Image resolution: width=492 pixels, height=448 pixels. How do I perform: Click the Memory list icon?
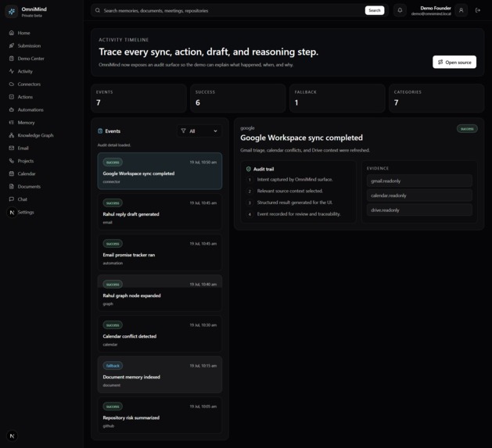(x=12, y=122)
